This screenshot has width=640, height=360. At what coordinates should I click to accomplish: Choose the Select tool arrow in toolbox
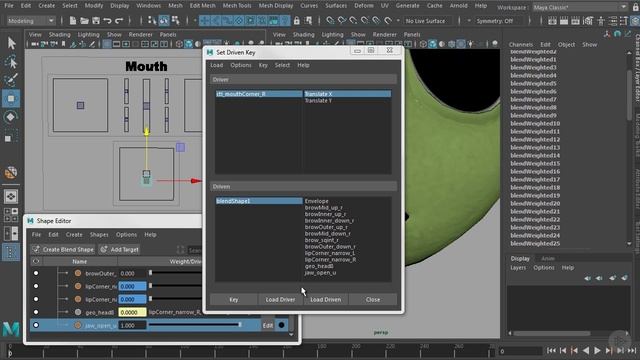point(11,42)
